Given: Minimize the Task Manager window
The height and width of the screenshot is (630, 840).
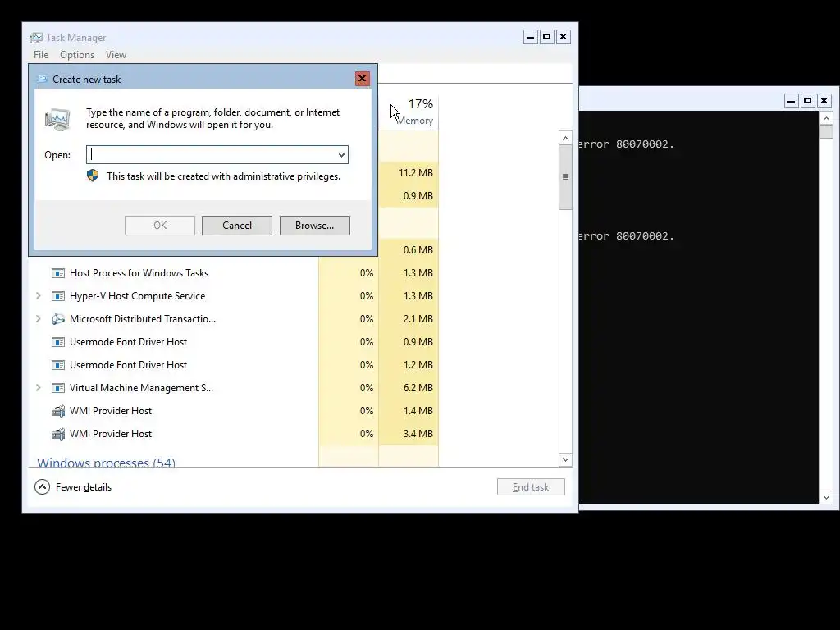Looking at the screenshot, I should click(531, 37).
